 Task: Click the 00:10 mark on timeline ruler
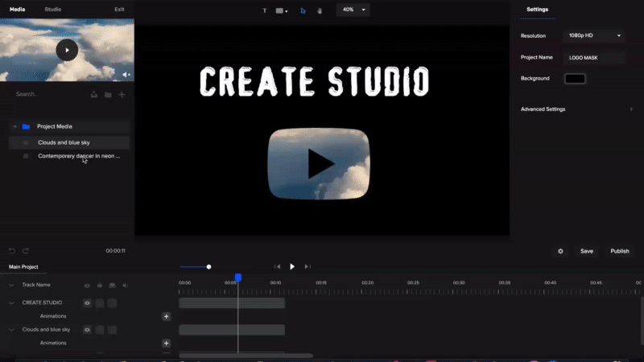(x=275, y=283)
